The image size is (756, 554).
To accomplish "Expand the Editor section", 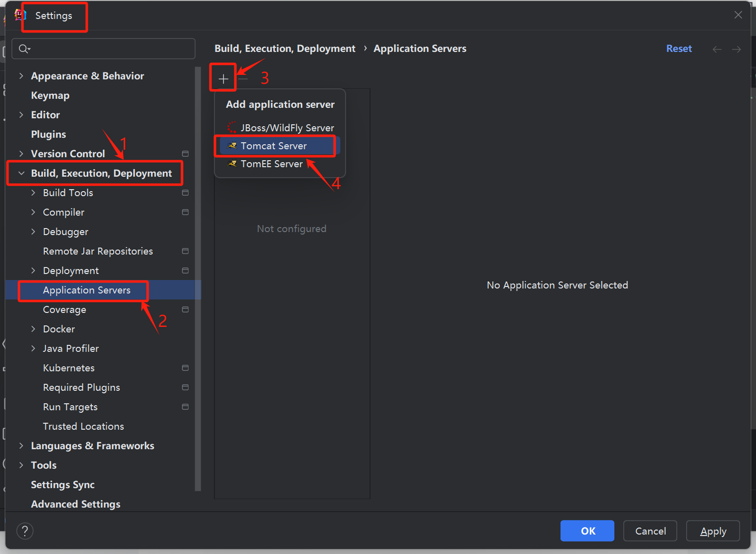I will [x=21, y=115].
